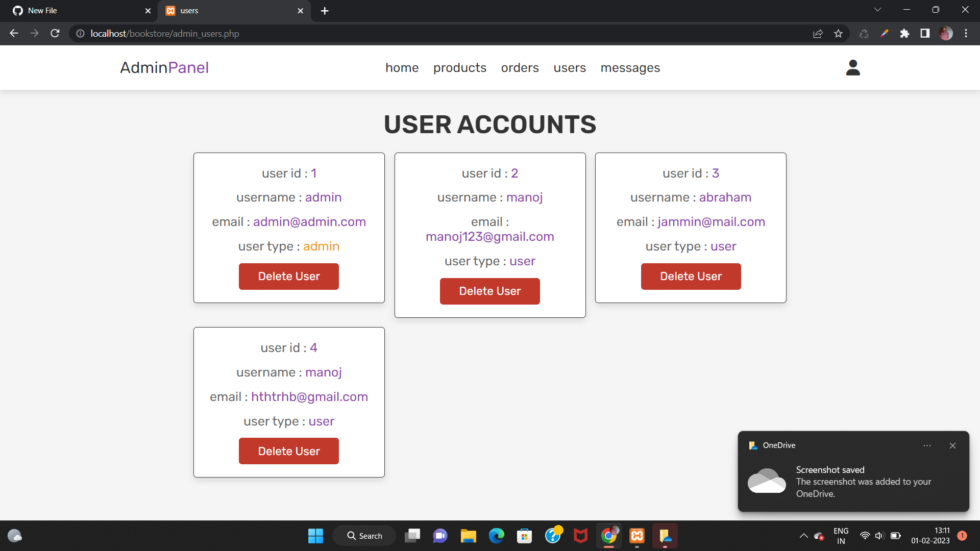This screenshot has width=980, height=551.
Task: Open Microsoft Store from the taskbar
Action: click(x=524, y=536)
